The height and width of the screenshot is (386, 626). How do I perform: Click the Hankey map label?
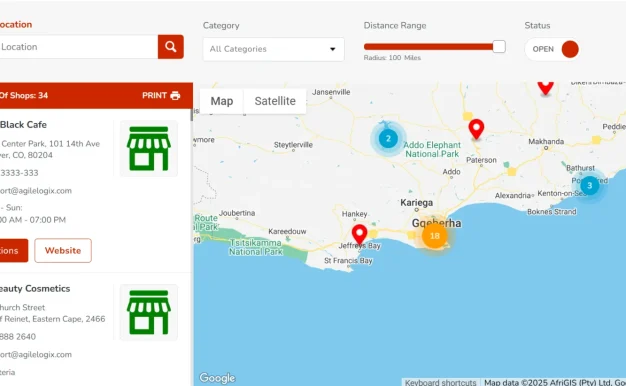coord(355,214)
